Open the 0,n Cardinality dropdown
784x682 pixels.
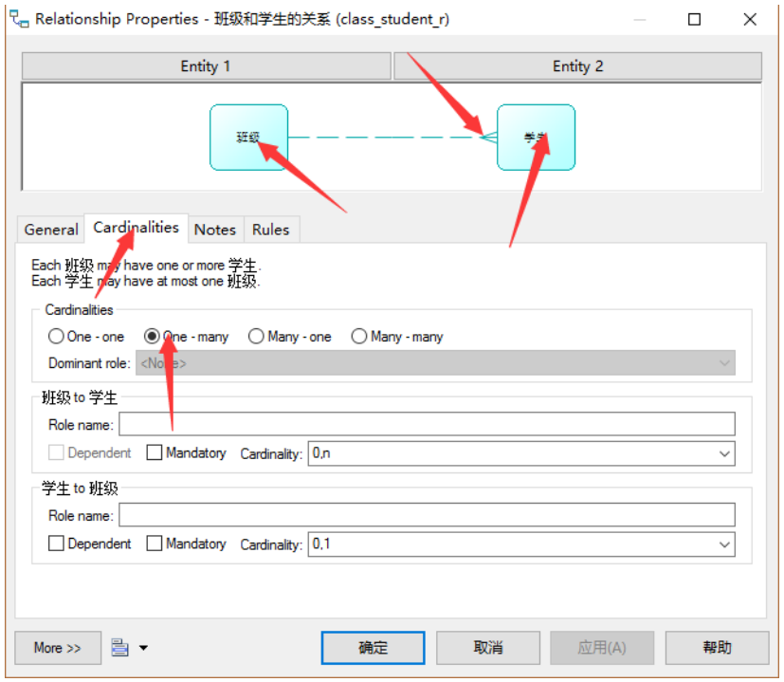(x=521, y=453)
